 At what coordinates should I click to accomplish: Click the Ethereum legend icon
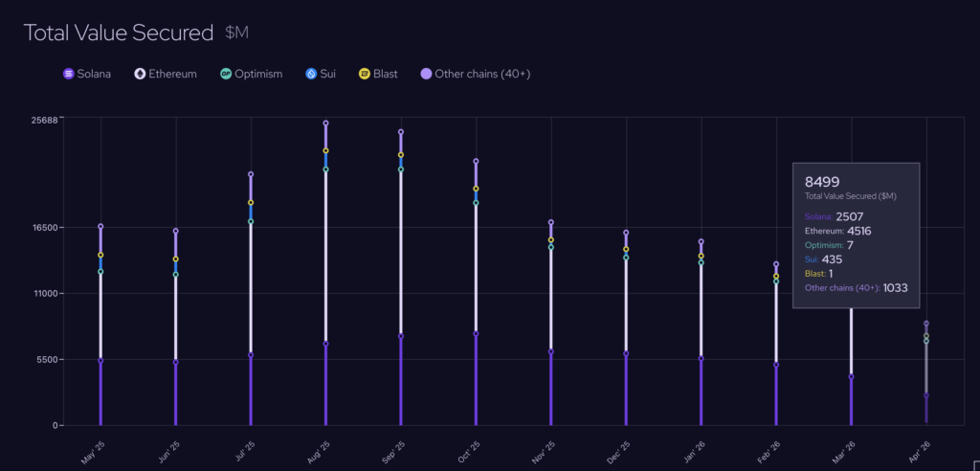point(140,74)
